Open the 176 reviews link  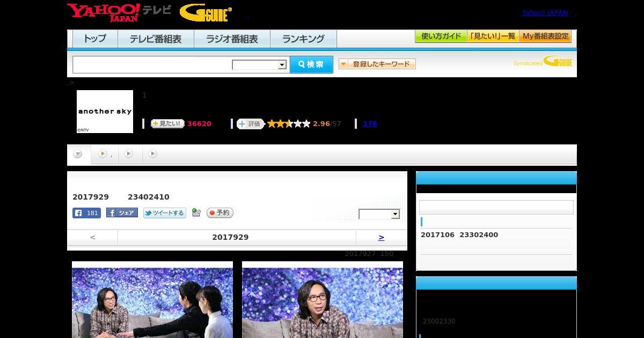pyautogui.click(x=370, y=124)
